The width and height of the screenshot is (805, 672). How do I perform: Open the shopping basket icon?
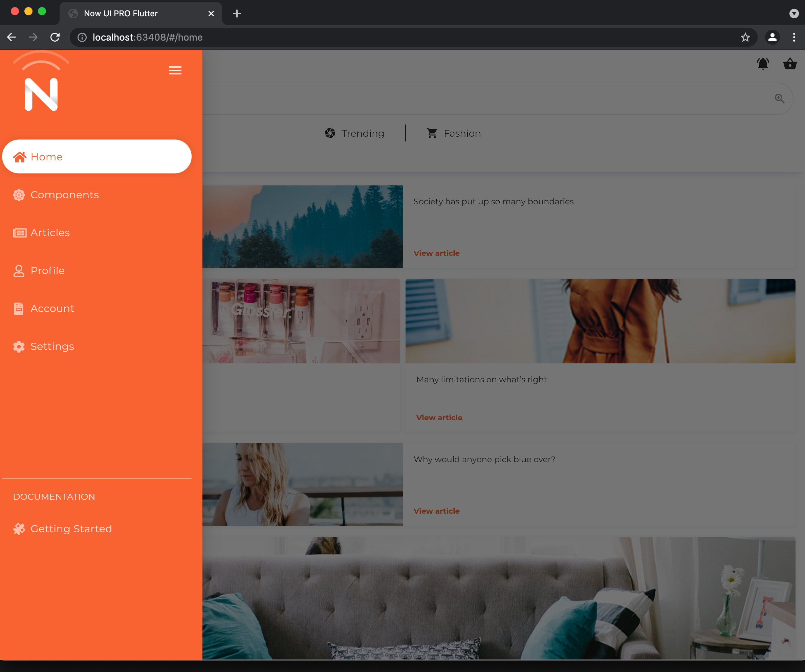point(790,63)
